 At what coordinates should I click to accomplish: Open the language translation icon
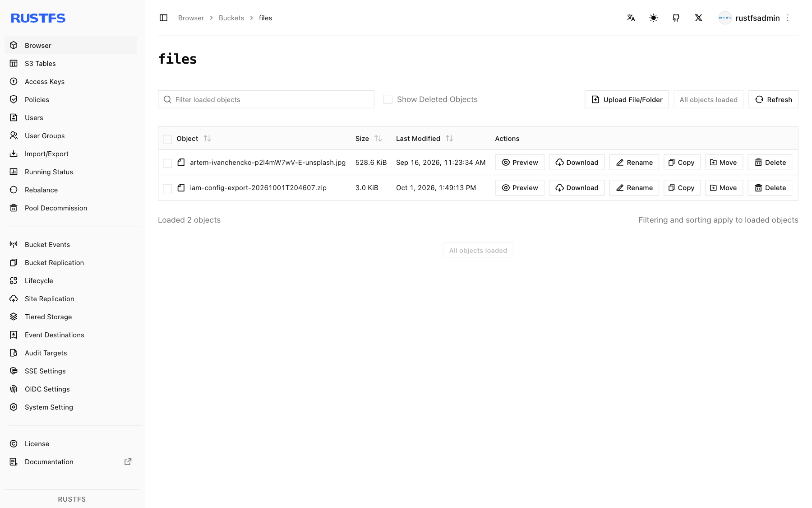631,18
